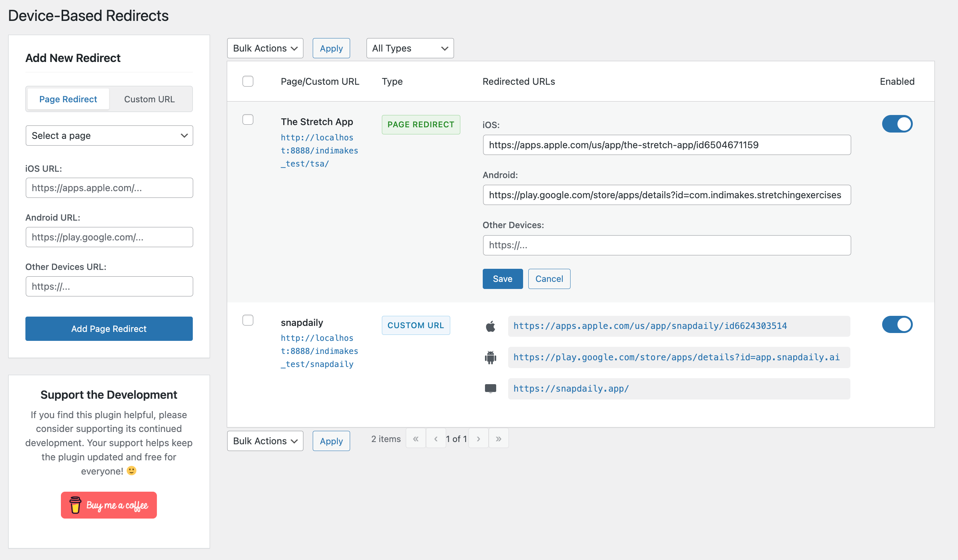Open the snapdaily localhost page link
This screenshot has height=560, width=958.
pos(319,351)
